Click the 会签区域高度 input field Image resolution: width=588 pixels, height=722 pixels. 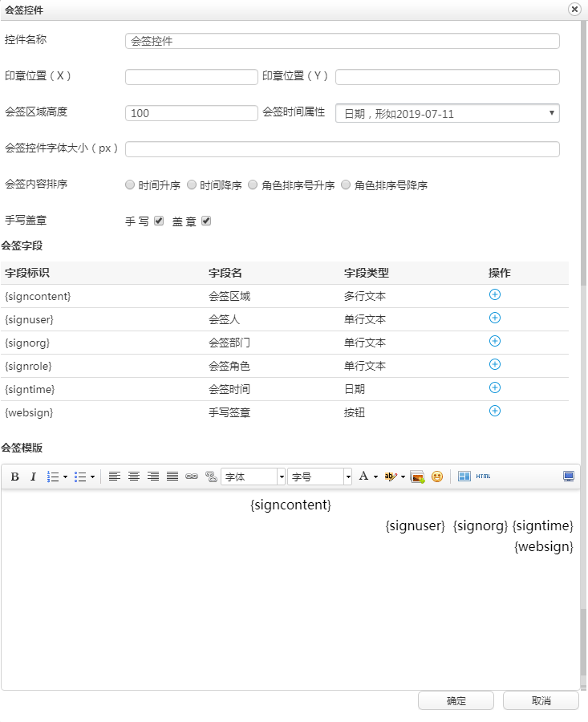point(191,113)
